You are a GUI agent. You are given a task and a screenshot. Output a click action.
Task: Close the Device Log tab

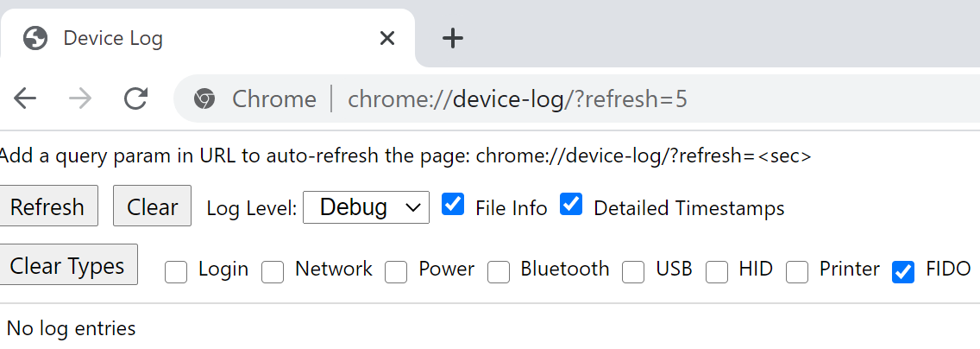tap(387, 39)
